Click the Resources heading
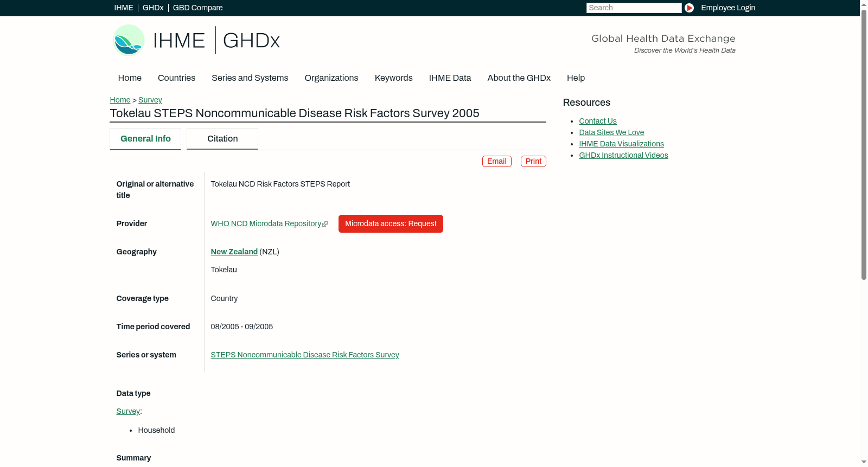Viewport: 868px width, 467px height. click(x=586, y=103)
